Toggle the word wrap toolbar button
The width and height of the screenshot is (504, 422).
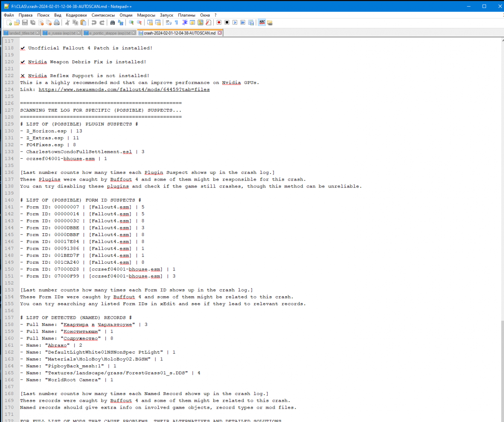(169, 23)
